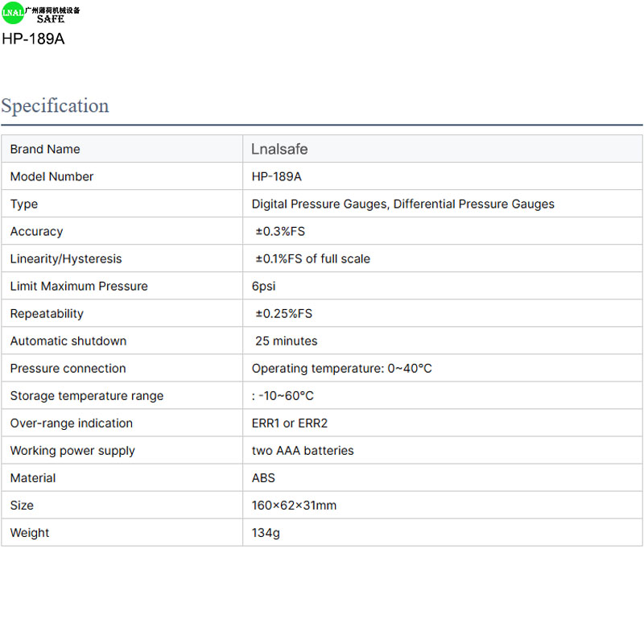Click the green LNAL SAFE logo
This screenshot has width=644, height=644.
(x=41, y=13)
